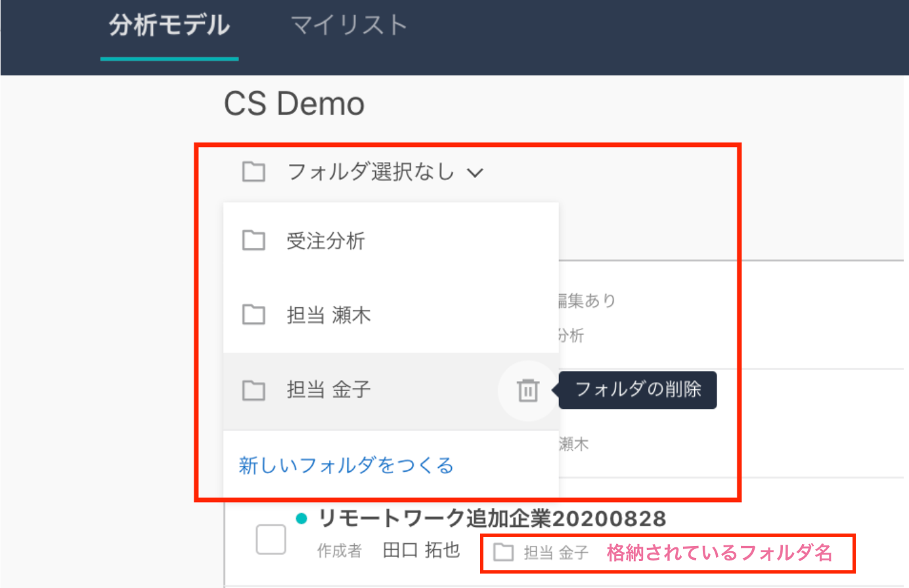Screen dimensions: 909x588
Task: Click the folder icon under リモートワーク追加企業20200828
Action: coord(502,552)
